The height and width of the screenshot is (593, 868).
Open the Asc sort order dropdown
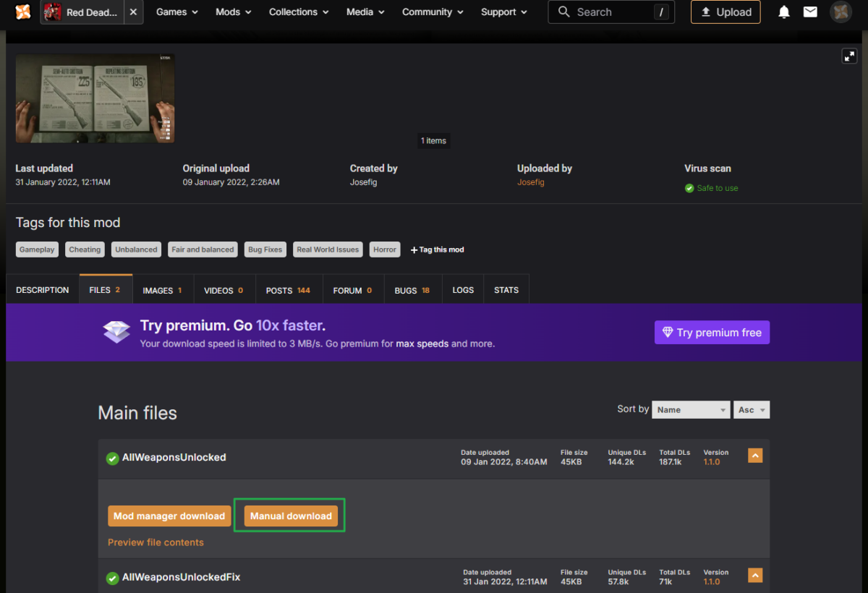pyautogui.click(x=751, y=409)
